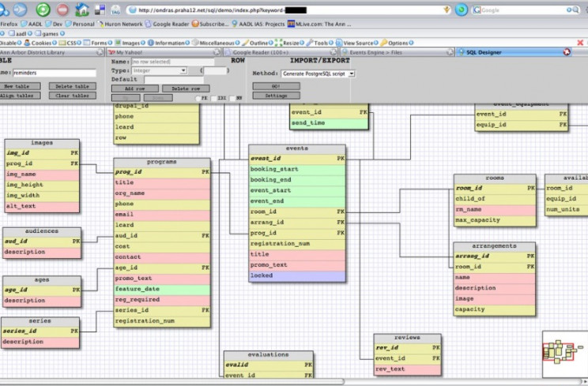Click the address bar URL field
Viewport: 588px width, 386px height.
coord(288,10)
